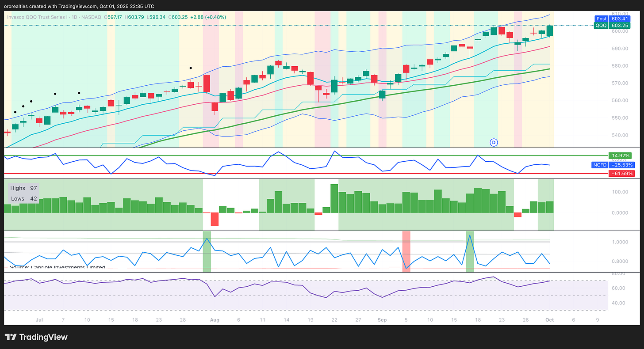Click the Highs 97 legend entry
This screenshot has height=349, width=644.
pyautogui.click(x=23, y=188)
